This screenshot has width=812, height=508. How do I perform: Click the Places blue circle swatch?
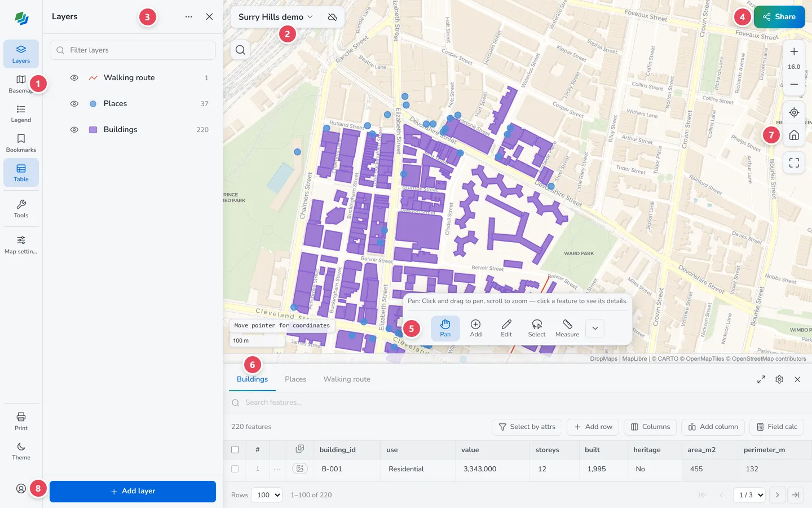[x=93, y=104]
